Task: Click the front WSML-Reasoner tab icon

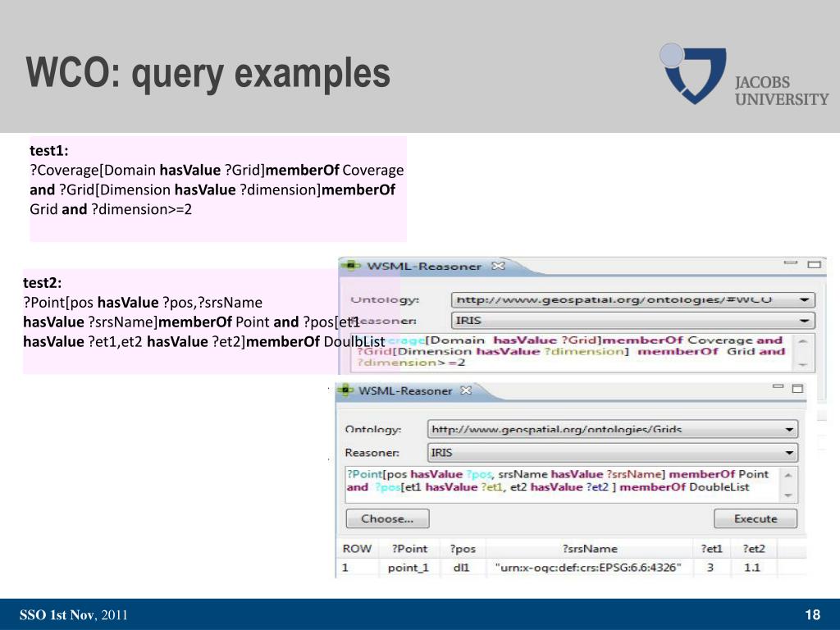Action: [345, 390]
